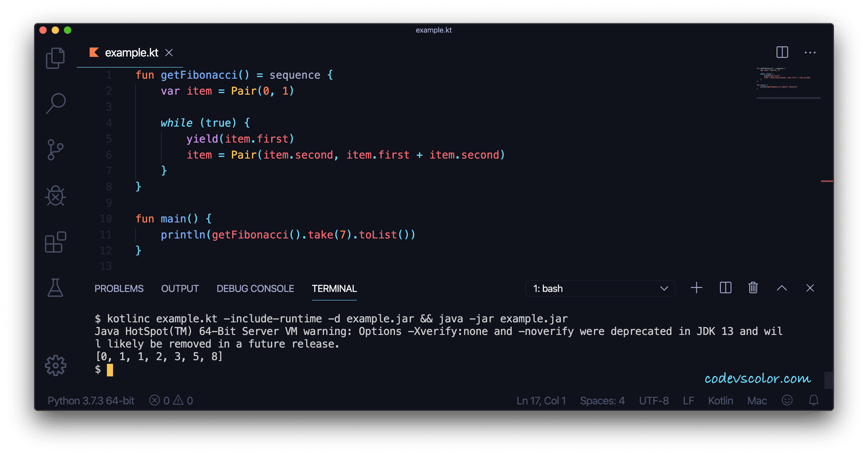Change the Kotlin language mode
The image size is (868, 456).
(x=720, y=400)
